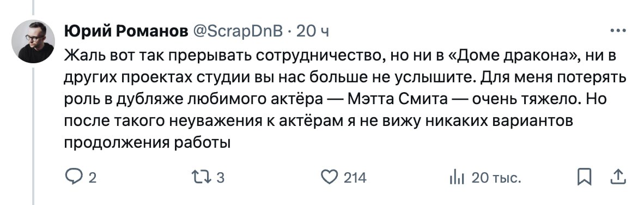This screenshot has height=205, width=644.
Task: Click the reply speech bubble icon
Action: pos(75,178)
